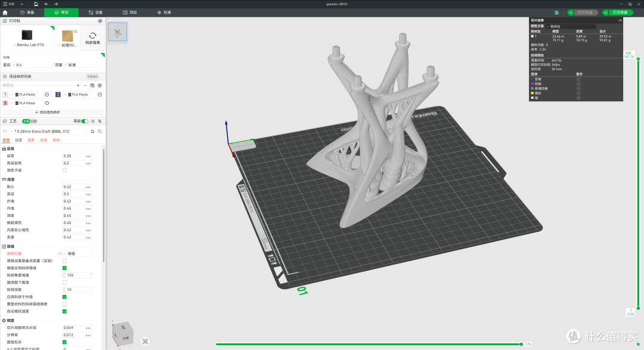This screenshot has height=350, width=644.
Task: Search process settings with magnifier icon
Action: pos(100,131)
